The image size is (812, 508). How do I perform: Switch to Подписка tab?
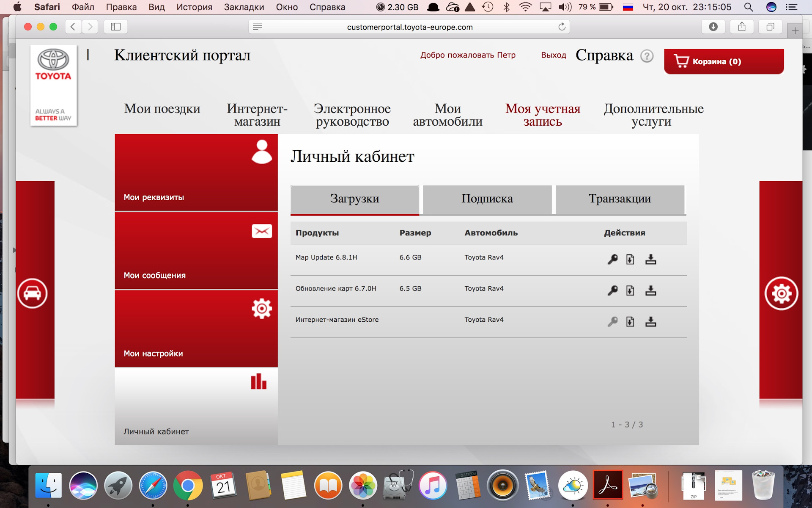487,199
